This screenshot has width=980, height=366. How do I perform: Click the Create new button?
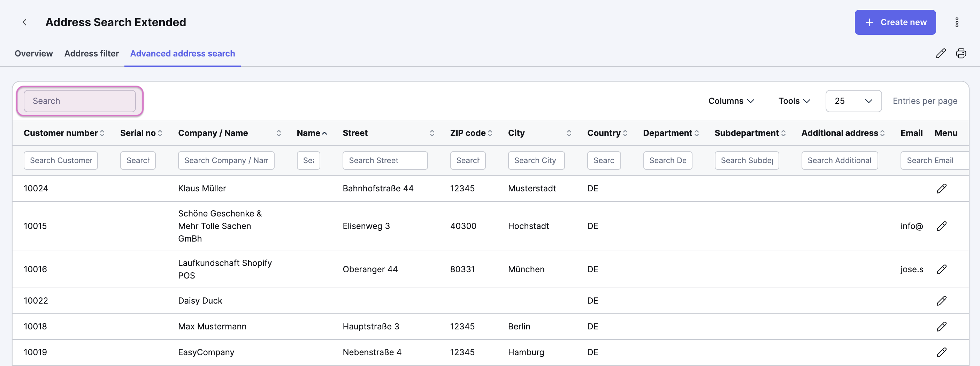coord(895,22)
